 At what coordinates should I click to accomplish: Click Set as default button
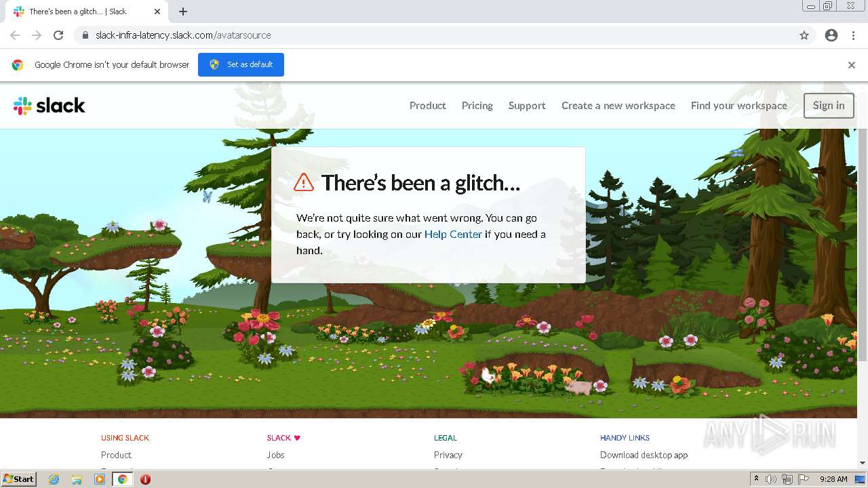241,64
